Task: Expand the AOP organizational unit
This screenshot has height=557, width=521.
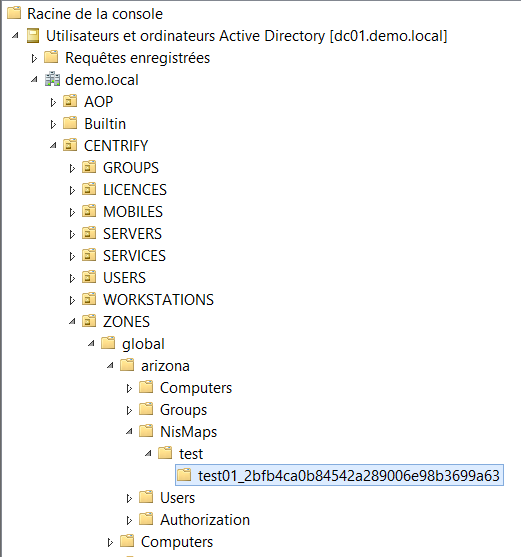Action: (x=53, y=102)
